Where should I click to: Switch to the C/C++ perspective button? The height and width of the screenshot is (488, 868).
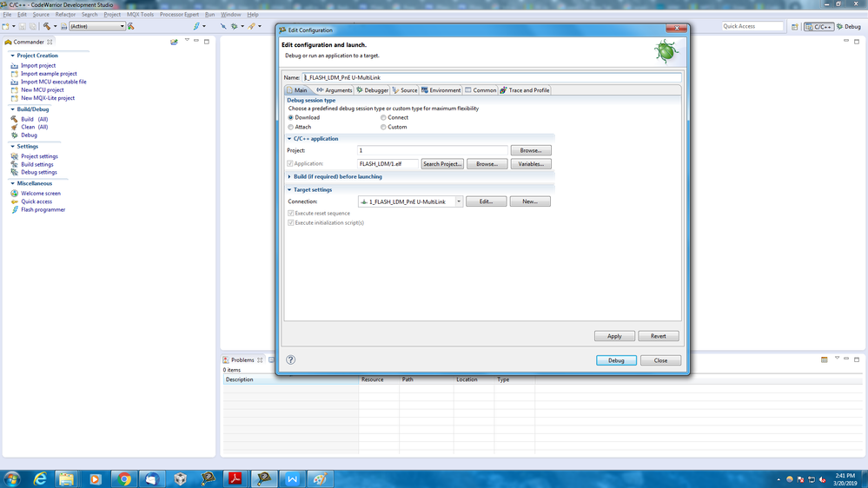pyautogui.click(x=819, y=27)
